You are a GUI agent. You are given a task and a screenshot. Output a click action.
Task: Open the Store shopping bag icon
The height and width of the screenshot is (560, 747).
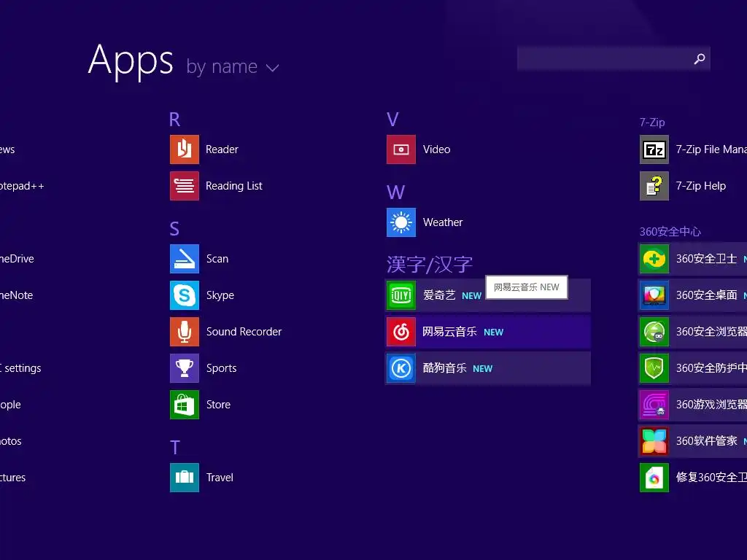click(x=185, y=405)
